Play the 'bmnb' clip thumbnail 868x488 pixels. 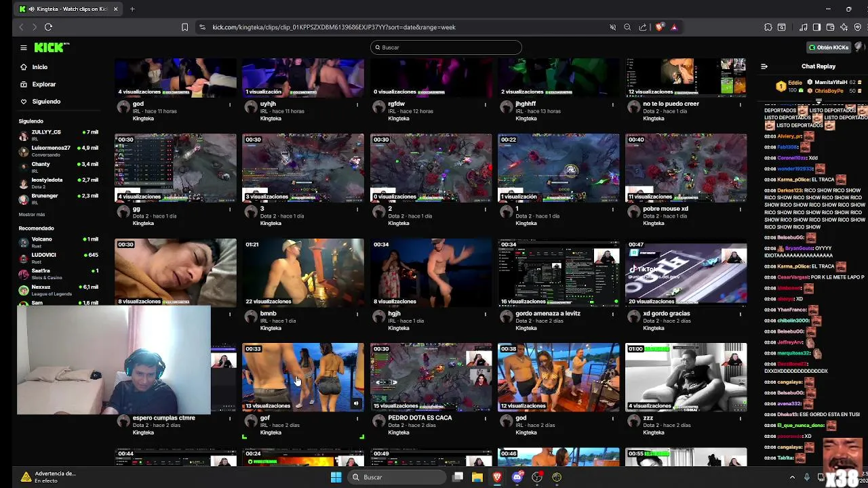click(303, 272)
